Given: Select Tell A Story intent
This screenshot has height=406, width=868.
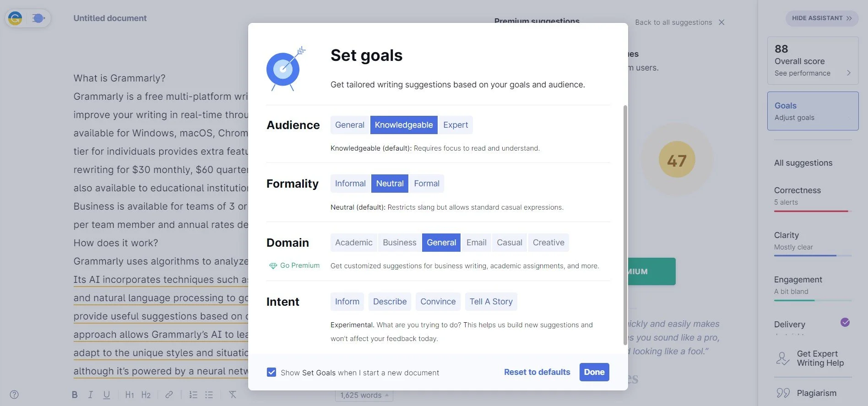Looking at the screenshot, I should point(491,302).
